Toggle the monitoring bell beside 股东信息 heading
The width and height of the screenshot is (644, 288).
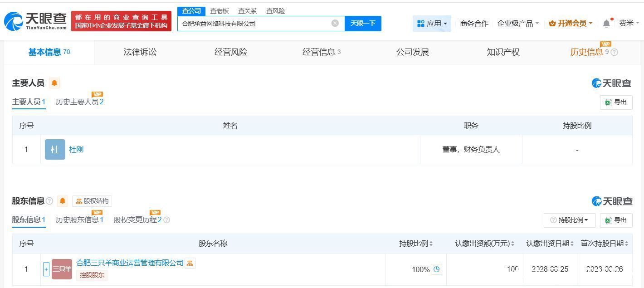pos(63,201)
